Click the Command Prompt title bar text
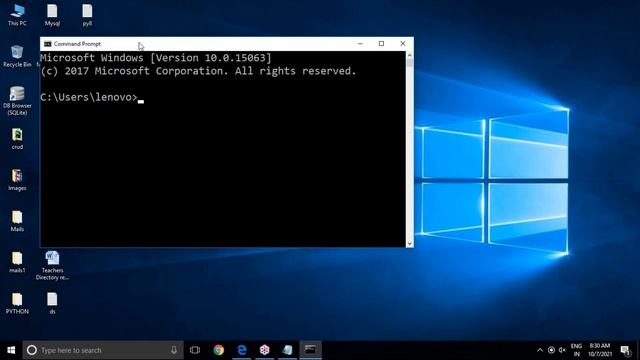Image resolution: width=640 pixels, height=360 pixels. (77, 44)
